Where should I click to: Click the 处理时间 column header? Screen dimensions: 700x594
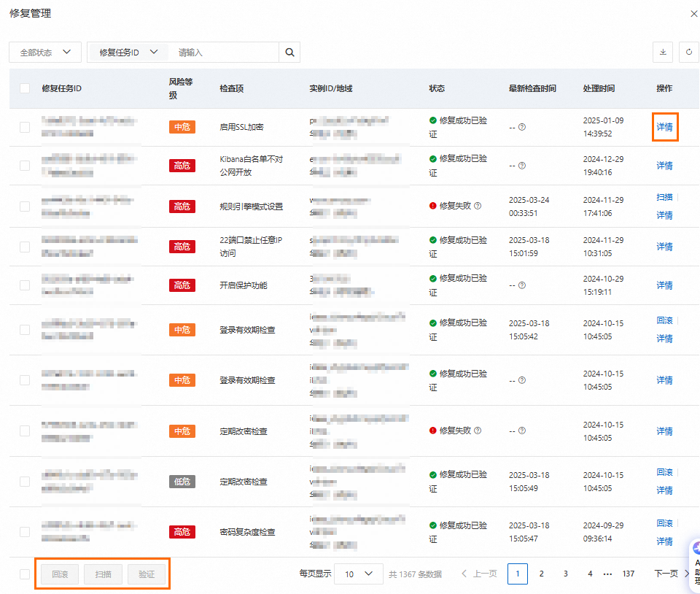(x=599, y=88)
